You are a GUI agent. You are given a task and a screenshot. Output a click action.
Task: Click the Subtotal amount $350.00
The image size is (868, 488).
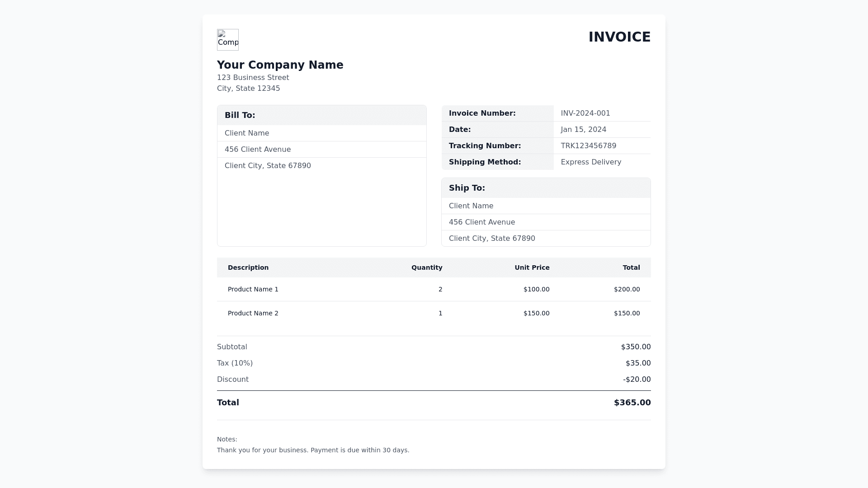(x=636, y=347)
